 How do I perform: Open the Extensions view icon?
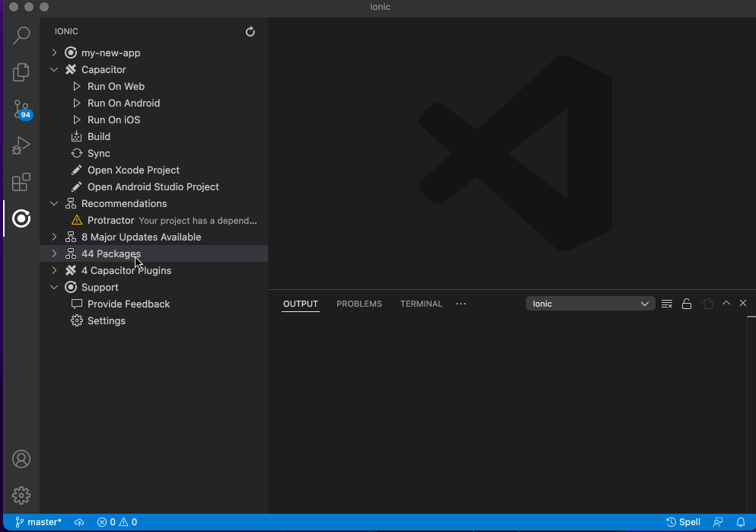[21, 183]
